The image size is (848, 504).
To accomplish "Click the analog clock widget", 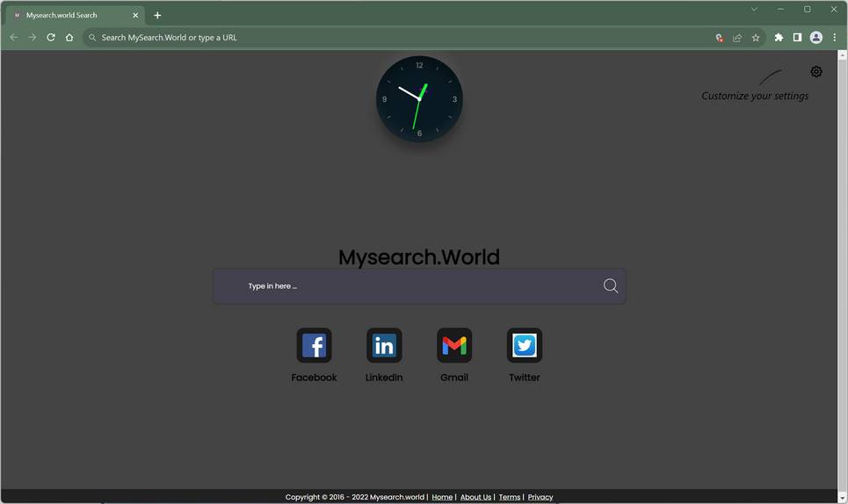I will pos(419,99).
